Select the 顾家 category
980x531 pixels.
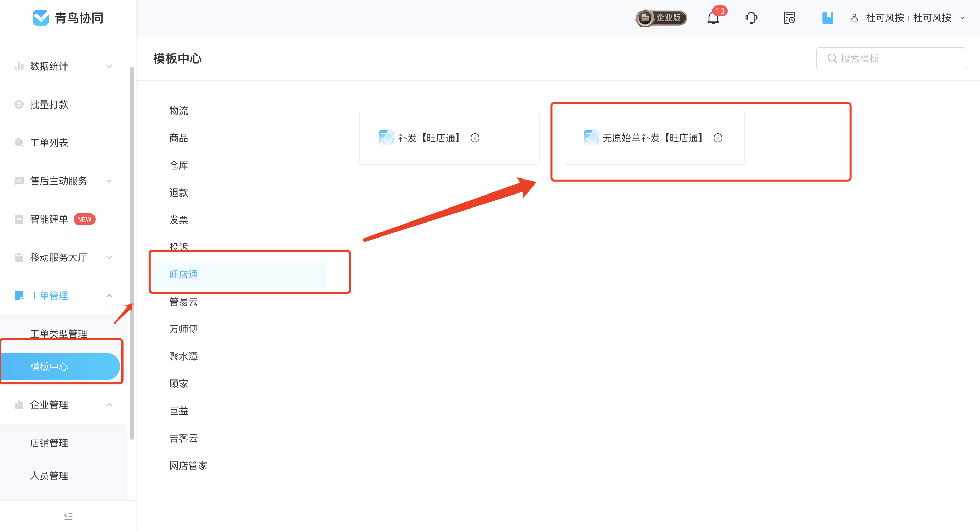(179, 384)
